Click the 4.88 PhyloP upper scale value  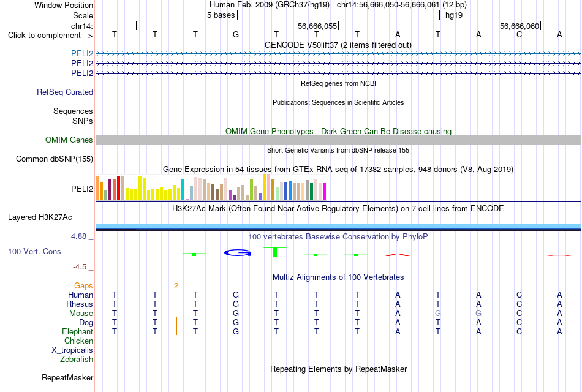click(x=78, y=236)
